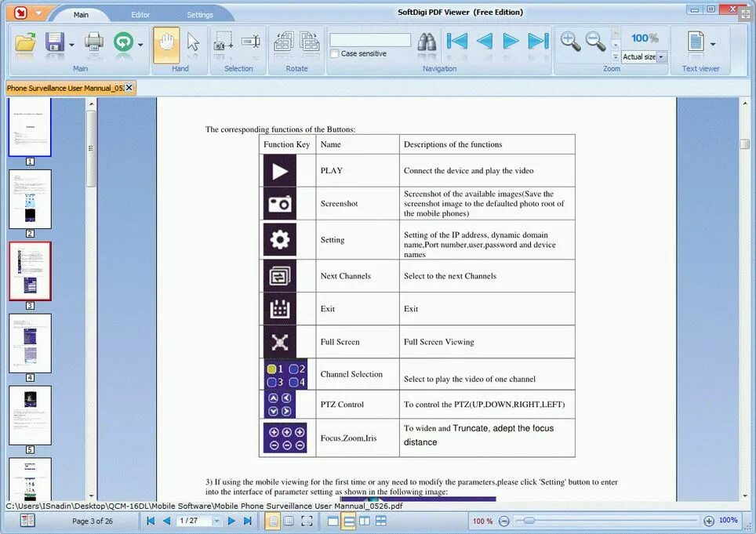Go to first page in bottom bar
This screenshot has height=534, width=756.
151,521
